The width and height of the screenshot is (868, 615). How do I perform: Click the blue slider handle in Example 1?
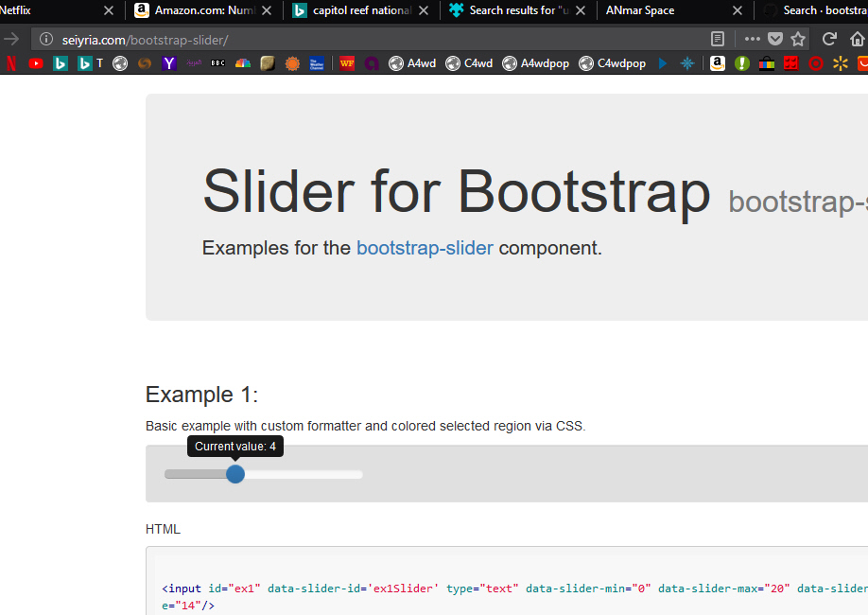(235, 474)
